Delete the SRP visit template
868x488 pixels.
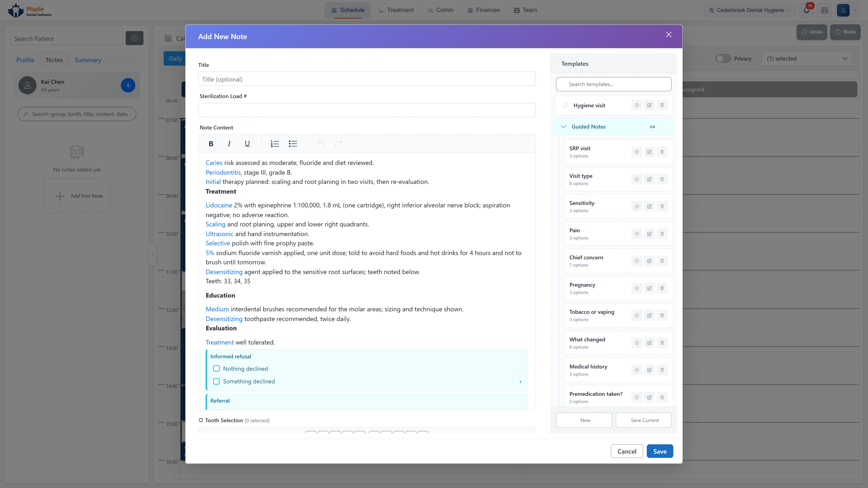[662, 152]
